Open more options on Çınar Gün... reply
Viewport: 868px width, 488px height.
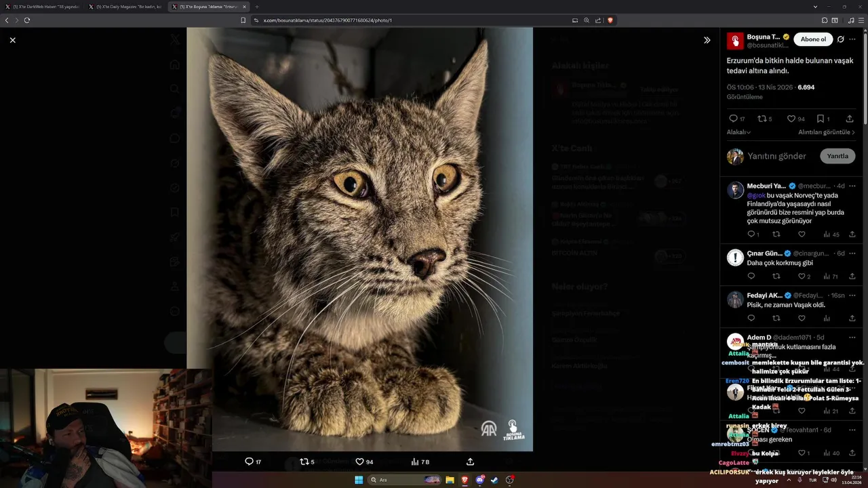tap(852, 253)
